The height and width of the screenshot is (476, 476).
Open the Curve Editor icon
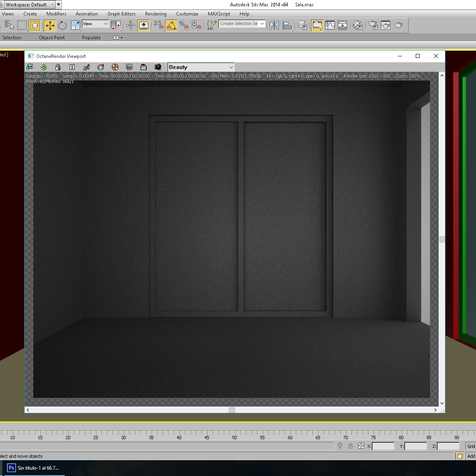330,25
